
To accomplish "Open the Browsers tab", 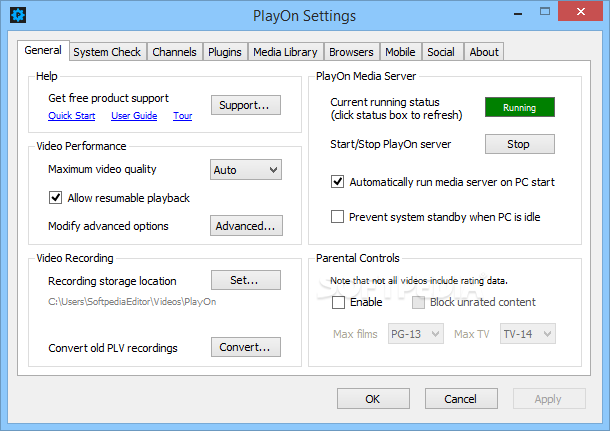I will pos(351,52).
